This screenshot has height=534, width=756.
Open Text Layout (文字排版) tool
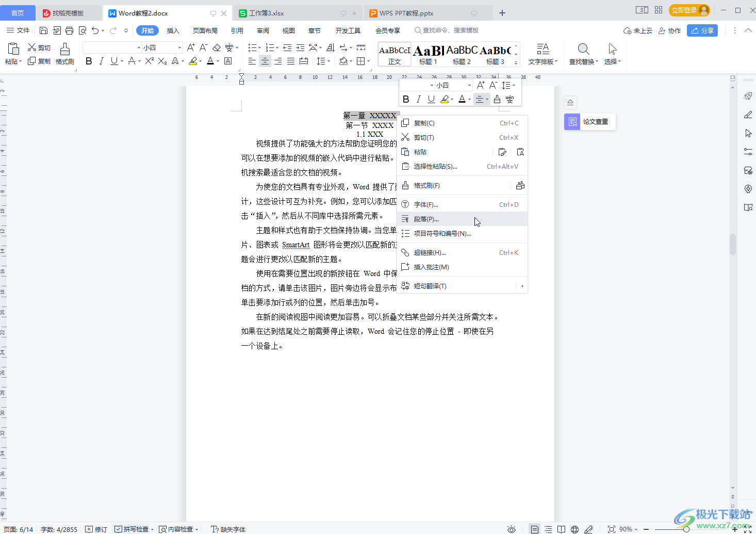click(x=543, y=54)
